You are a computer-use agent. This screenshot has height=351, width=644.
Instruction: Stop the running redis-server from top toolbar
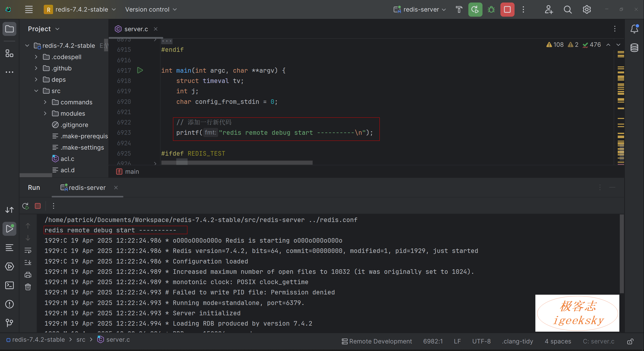pyautogui.click(x=507, y=10)
